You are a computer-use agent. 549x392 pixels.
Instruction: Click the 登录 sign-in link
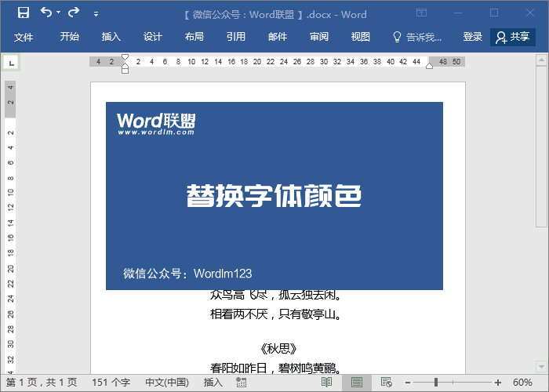click(x=473, y=36)
